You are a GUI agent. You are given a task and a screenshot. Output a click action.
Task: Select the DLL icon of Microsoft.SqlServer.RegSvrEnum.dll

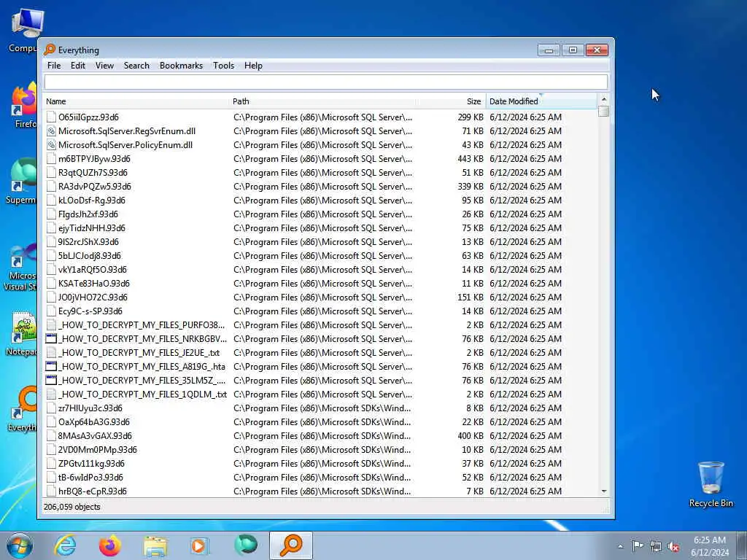tap(51, 131)
